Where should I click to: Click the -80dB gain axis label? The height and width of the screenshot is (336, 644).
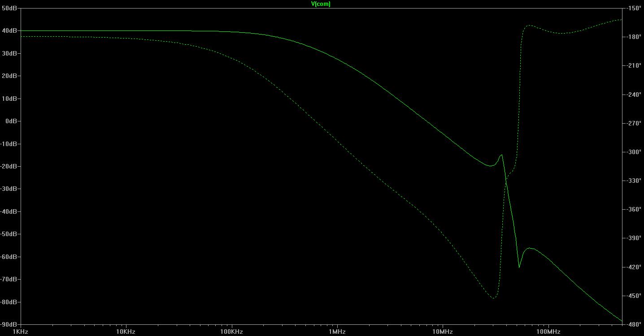tap(9, 302)
